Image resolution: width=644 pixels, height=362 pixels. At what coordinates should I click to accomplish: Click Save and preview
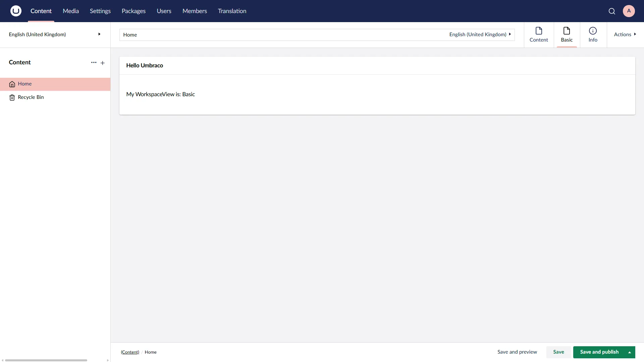pyautogui.click(x=517, y=352)
